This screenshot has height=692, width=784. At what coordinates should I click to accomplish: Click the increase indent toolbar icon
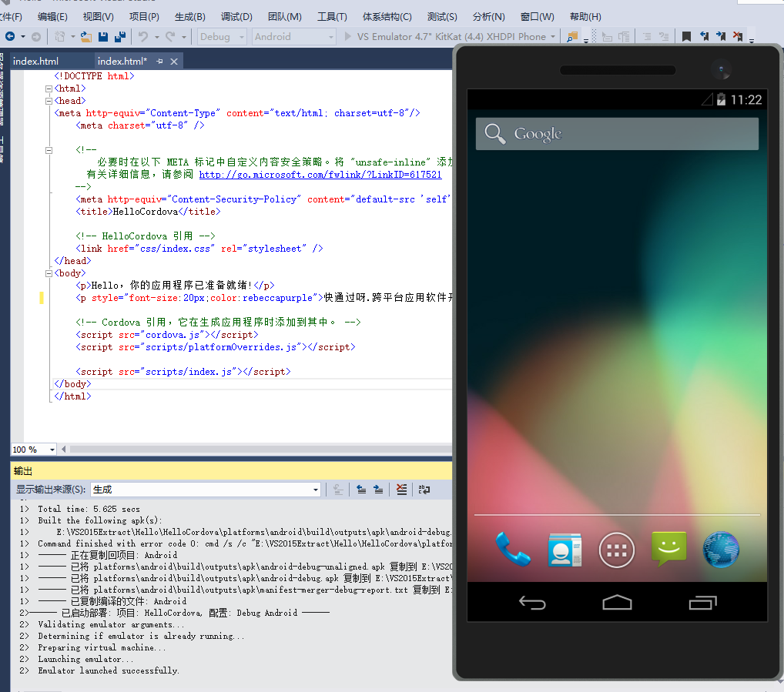624,36
